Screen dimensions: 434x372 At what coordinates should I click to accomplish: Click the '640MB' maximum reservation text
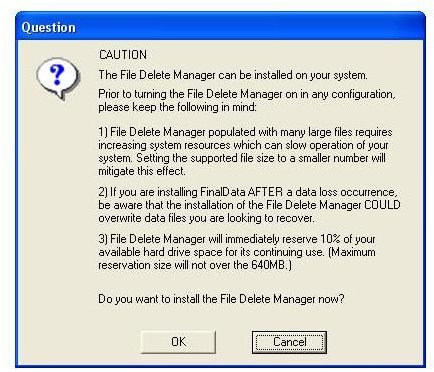pyautogui.click(x=268, y=265)
